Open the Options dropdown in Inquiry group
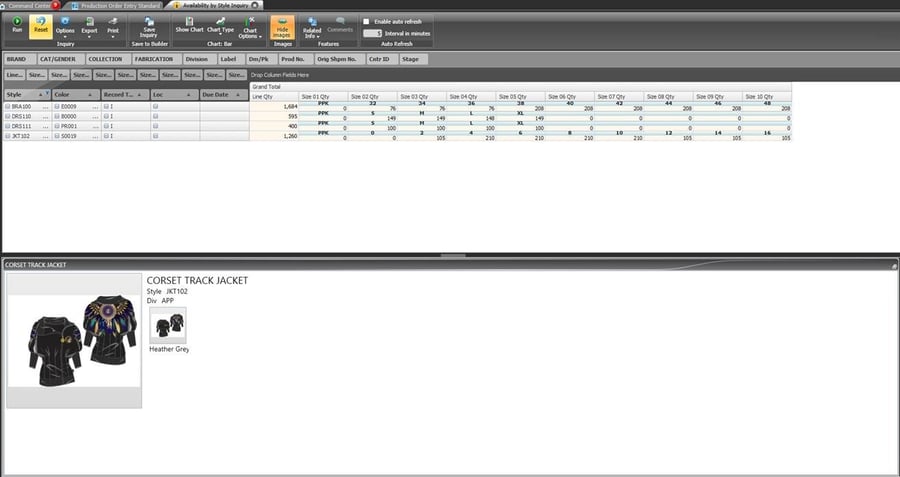 [x=65, y=26]
